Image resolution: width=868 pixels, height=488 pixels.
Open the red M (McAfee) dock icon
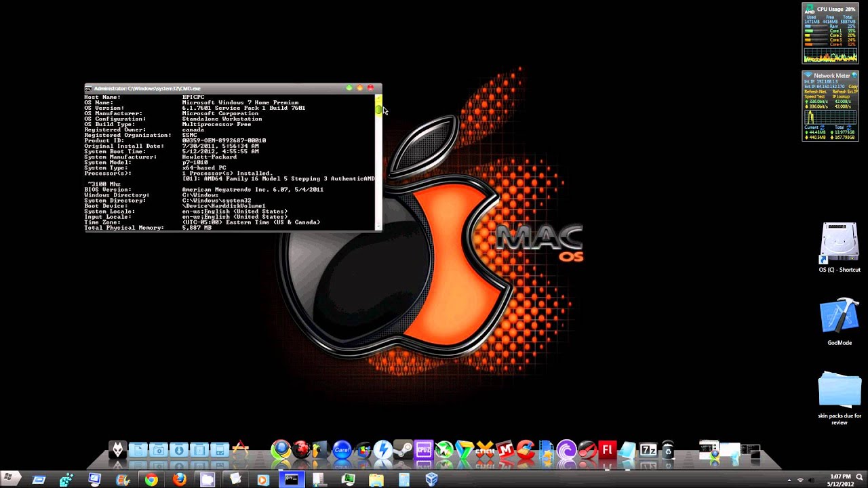coord(505,449)
